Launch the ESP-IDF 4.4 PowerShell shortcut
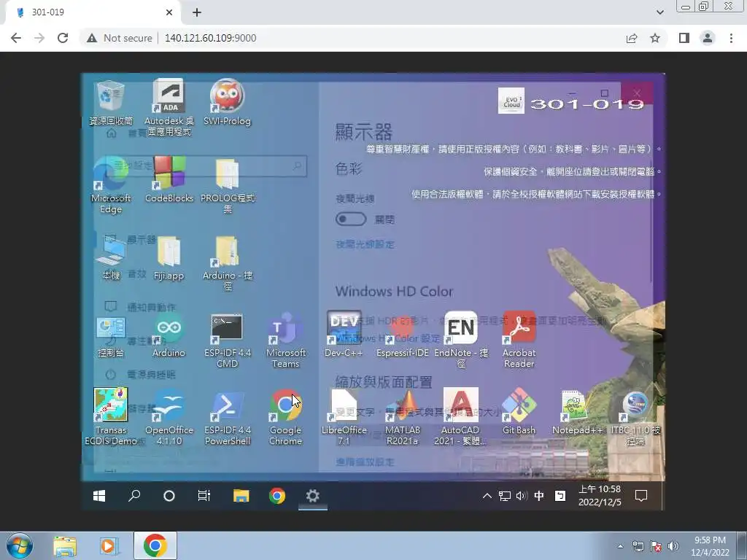The image size is (747, 560). pyautogui.click(x=228, y=417)
